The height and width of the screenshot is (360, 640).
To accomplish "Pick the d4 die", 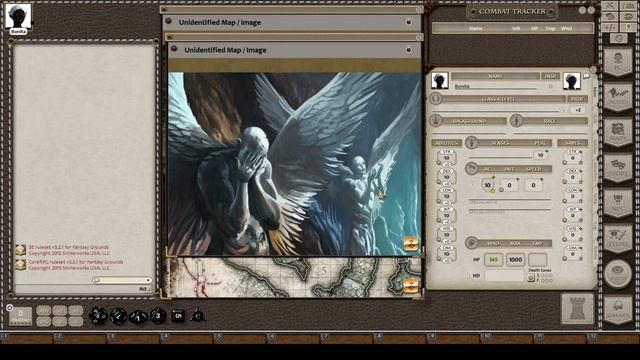I will click(198, 315).
